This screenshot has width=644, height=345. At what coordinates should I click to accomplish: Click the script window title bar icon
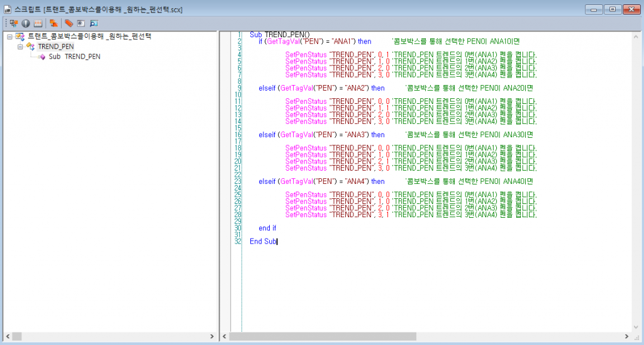click(x=8, y=9)
